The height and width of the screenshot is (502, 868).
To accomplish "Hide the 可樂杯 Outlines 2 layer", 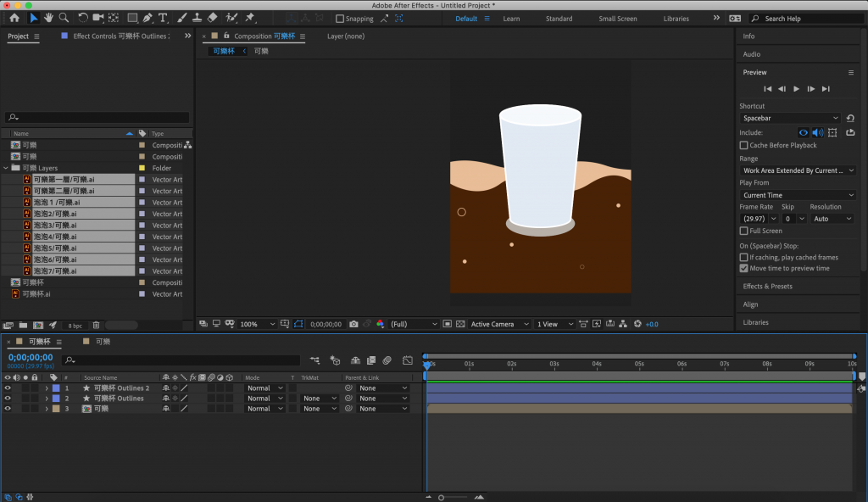I will point(8,388).
